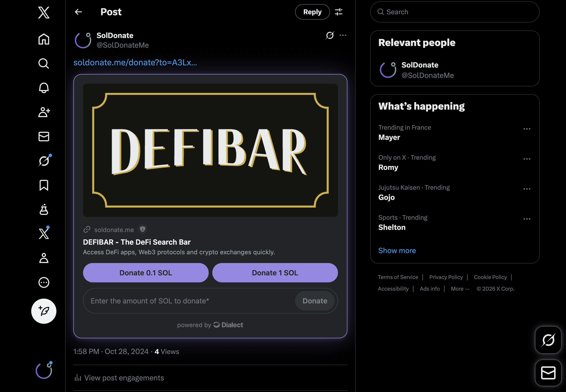
Task: Open the post's three-dot more menu
Action: tap(343, 35)
